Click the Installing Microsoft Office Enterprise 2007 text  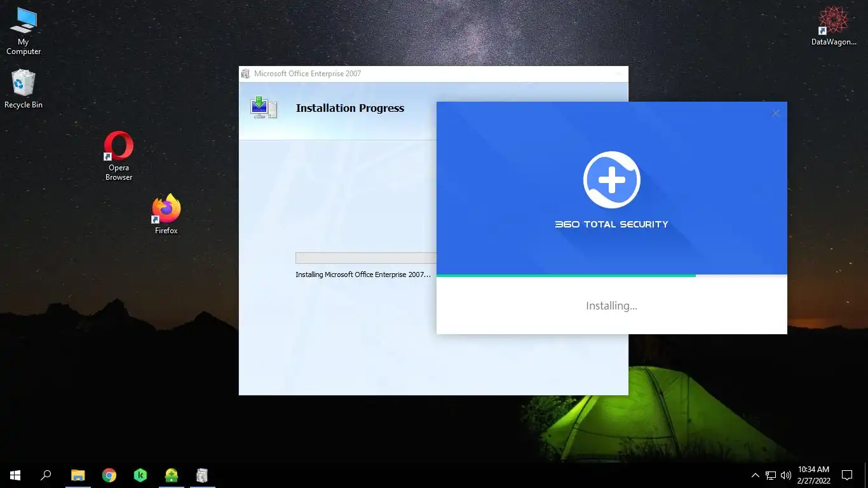pyautogui.click(x=363, y=274)
